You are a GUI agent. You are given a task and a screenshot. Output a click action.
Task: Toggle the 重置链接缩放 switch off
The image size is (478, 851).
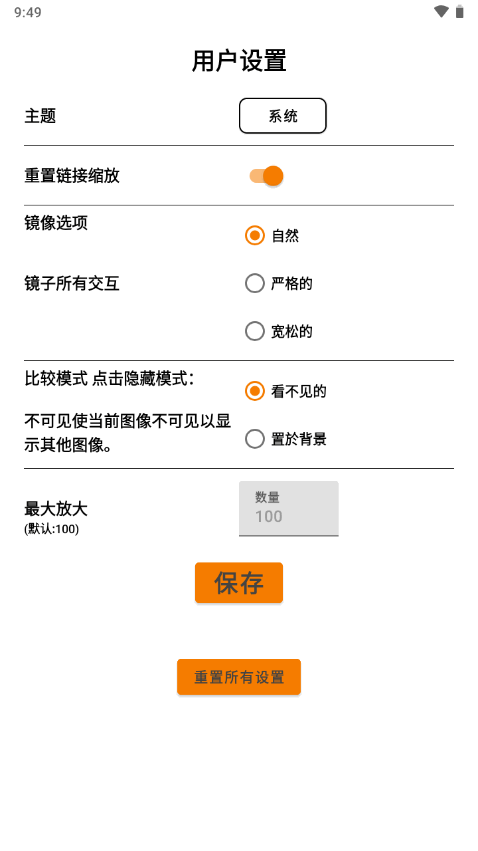pyautogui.click(x=266, y=176)
